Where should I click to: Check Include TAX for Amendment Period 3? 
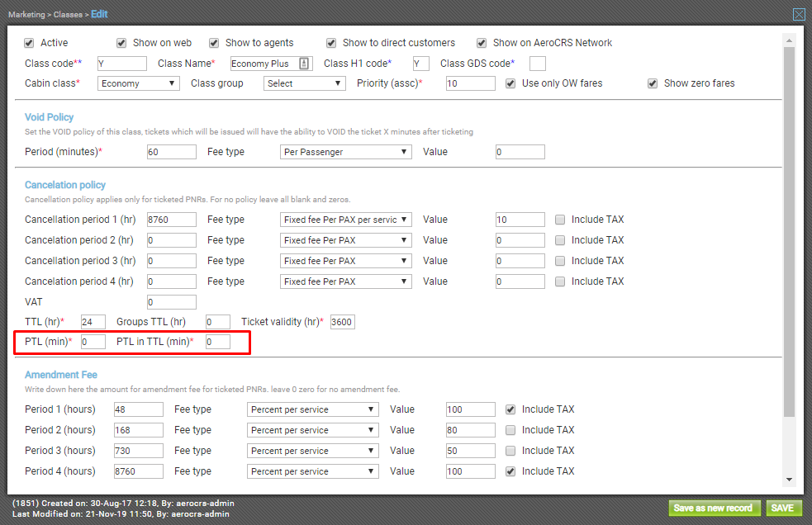coord(510,451)
